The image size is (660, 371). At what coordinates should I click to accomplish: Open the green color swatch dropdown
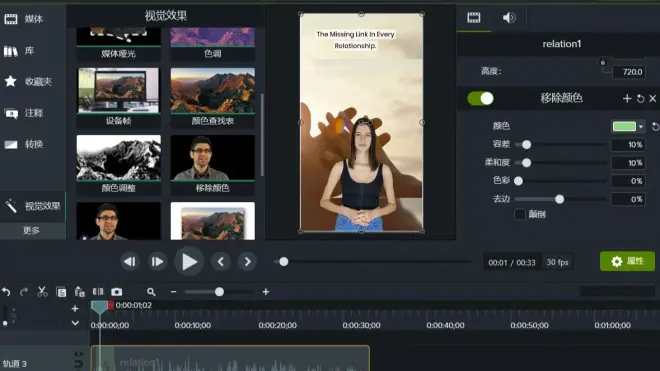point(628,126)
